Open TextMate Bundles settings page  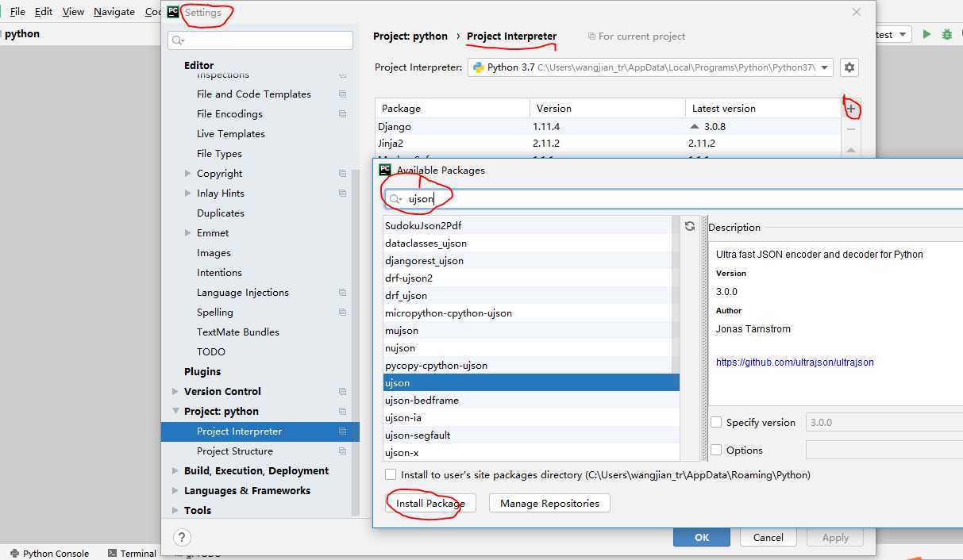pyautogui.click(x=238, y=332)
